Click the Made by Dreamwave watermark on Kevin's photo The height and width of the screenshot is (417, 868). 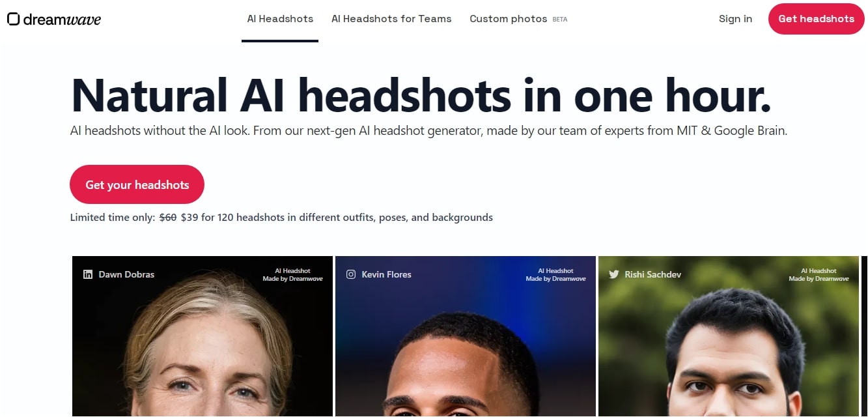point(555,279)
